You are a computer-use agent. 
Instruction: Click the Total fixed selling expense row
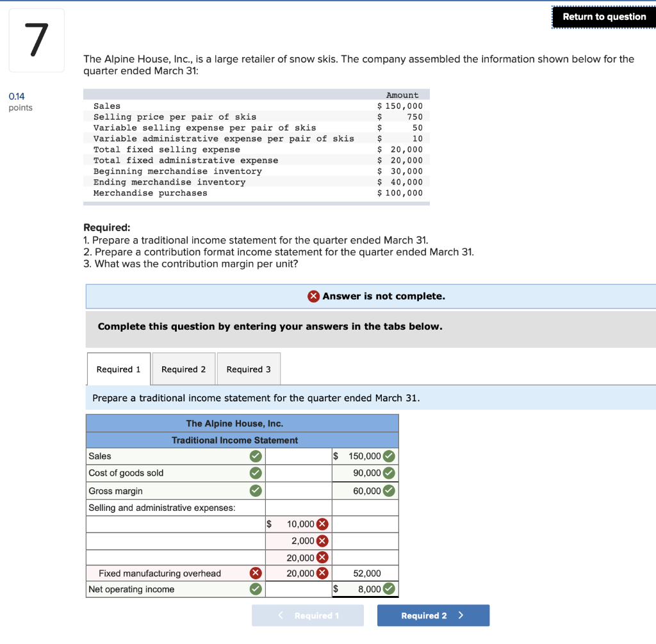(256, 149)
